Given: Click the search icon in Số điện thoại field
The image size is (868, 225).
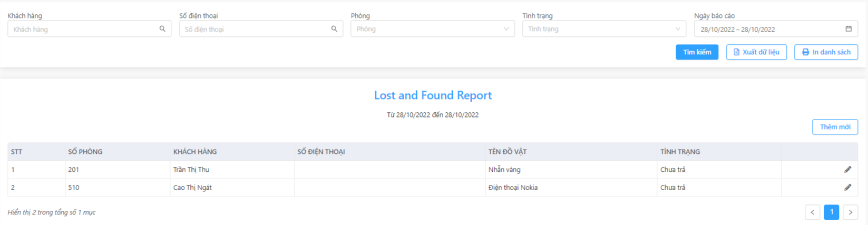Looking at the screenshot, I should click(334, 29).
